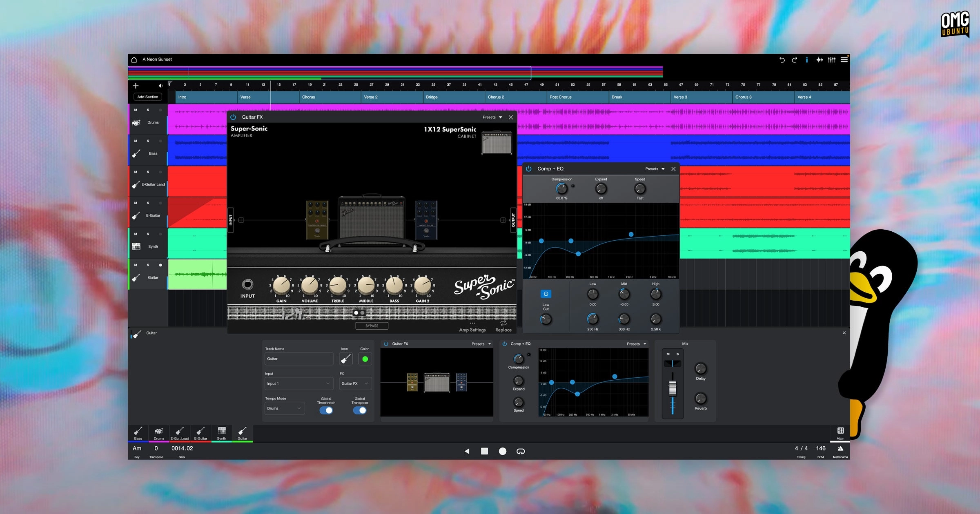Click the Add Section button

point(148,97)
